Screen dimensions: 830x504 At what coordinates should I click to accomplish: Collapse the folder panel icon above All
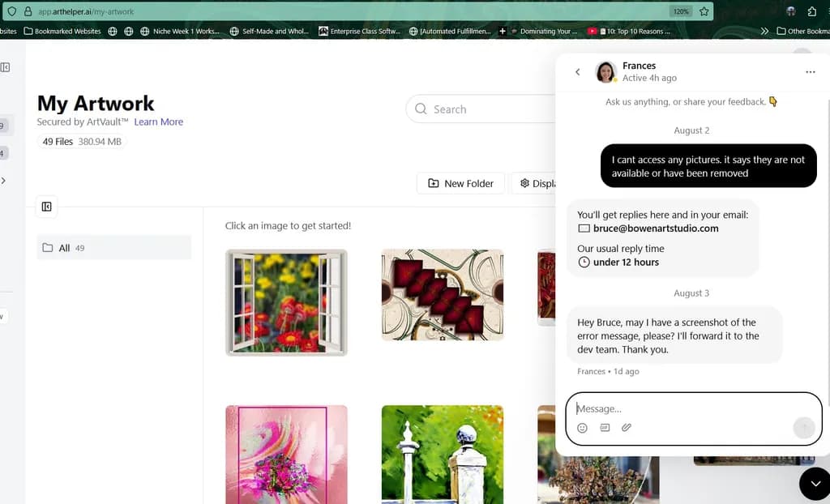(46, 207)
